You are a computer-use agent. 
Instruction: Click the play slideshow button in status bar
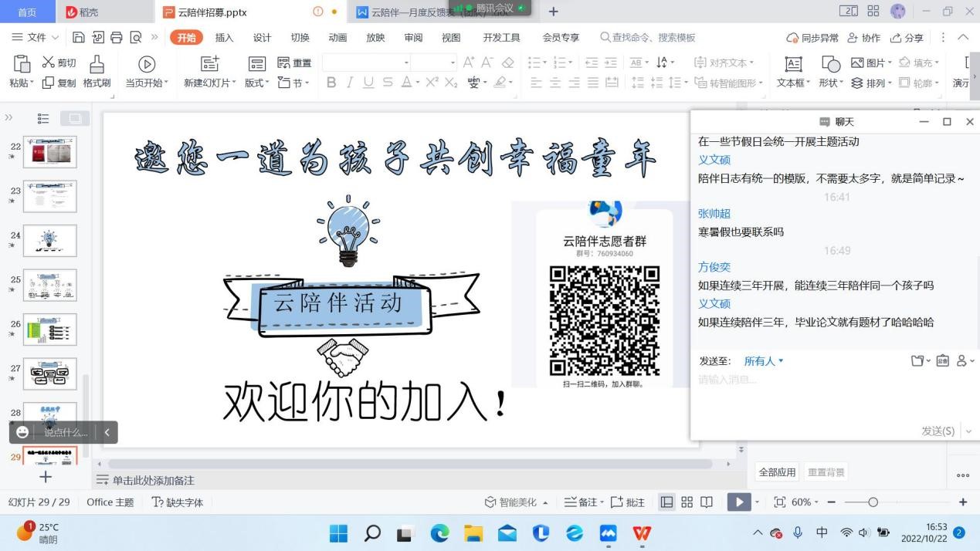pyautogui.click(x=738, y=502)
